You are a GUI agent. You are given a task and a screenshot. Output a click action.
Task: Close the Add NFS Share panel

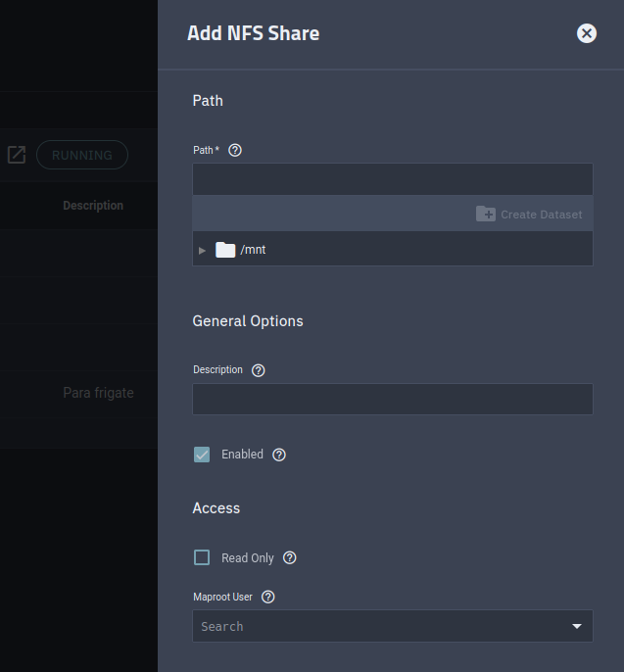(x=587, y=33)
